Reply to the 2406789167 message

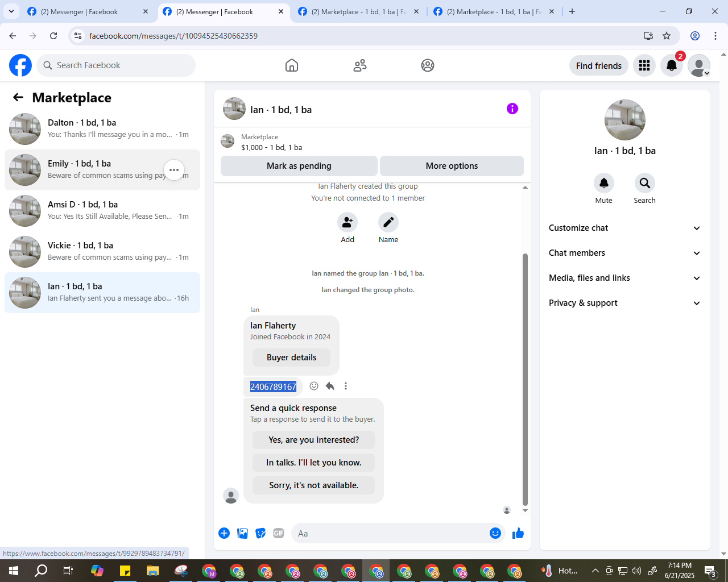(x=330, y=386)
